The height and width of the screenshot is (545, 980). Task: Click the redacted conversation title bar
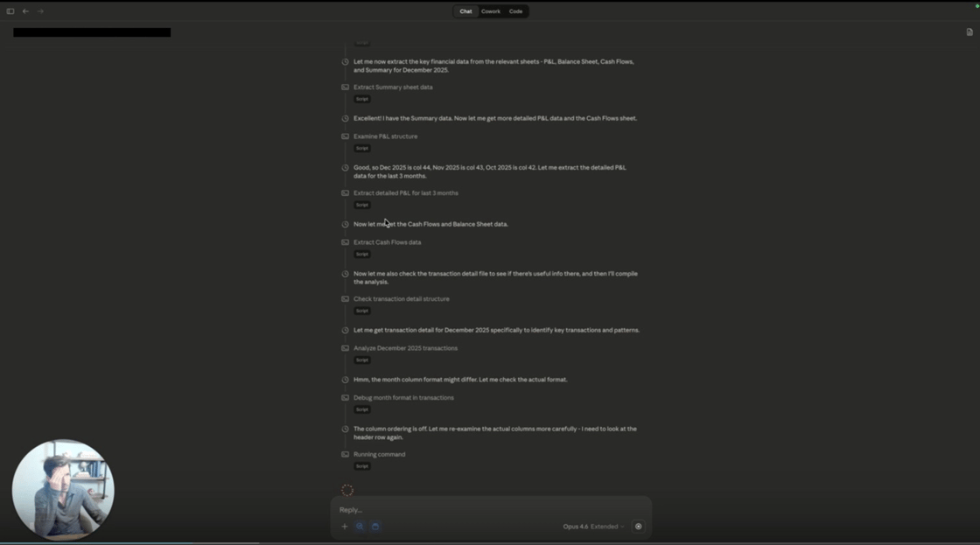coord(92,32)
